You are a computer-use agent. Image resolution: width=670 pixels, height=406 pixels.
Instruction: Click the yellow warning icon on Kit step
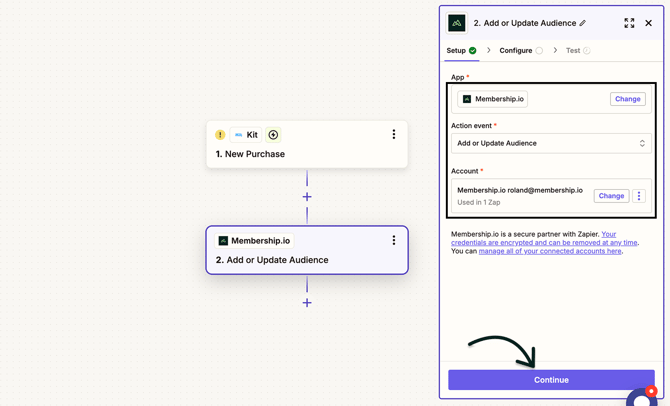coord(220,135)
